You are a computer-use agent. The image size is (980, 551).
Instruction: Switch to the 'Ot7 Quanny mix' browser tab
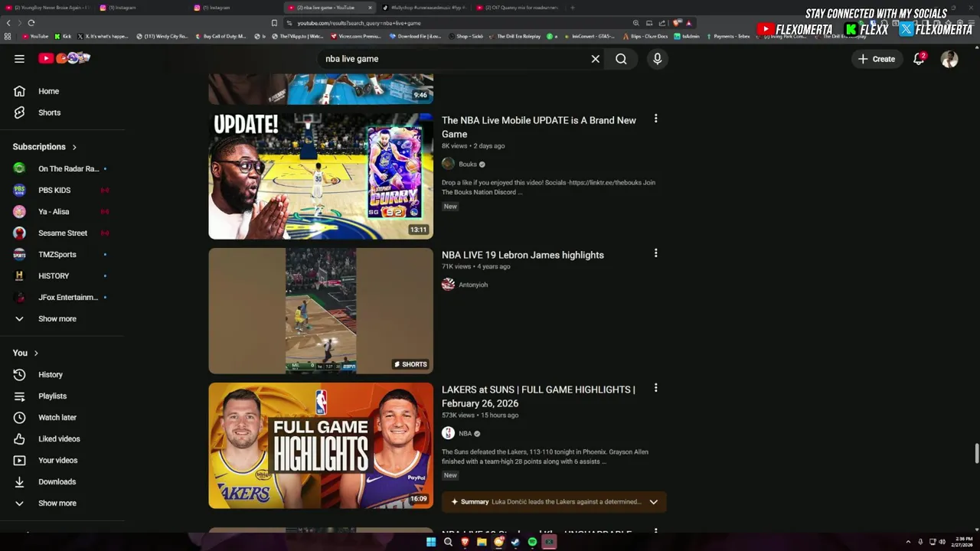tap(518, 8)
